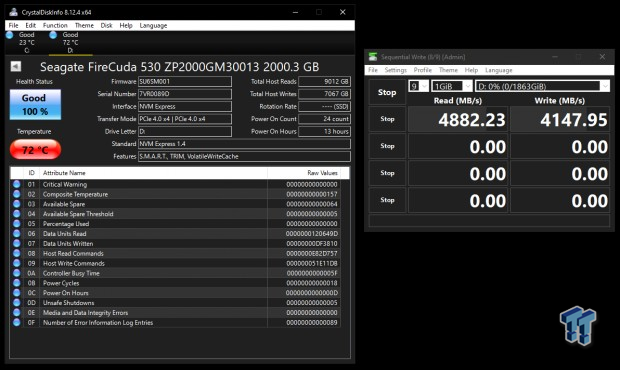Click the Interface field NVM Express
Screen dimensions: 620x370
click(185, 106)
